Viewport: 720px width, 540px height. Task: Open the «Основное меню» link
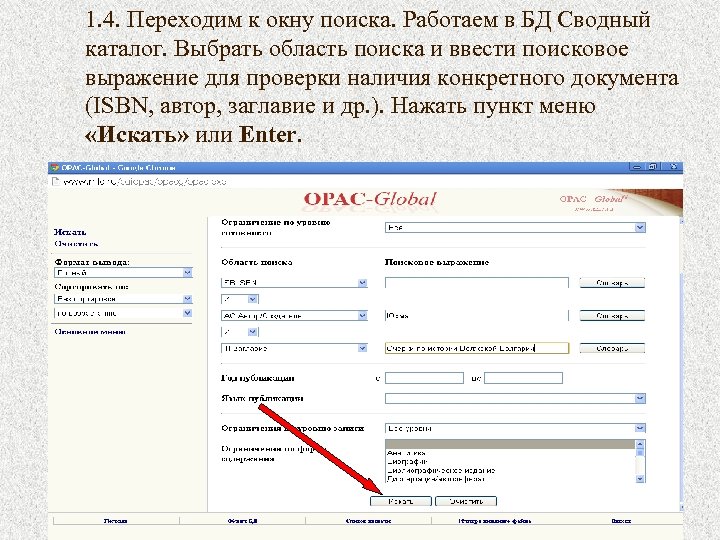[90, 332]
